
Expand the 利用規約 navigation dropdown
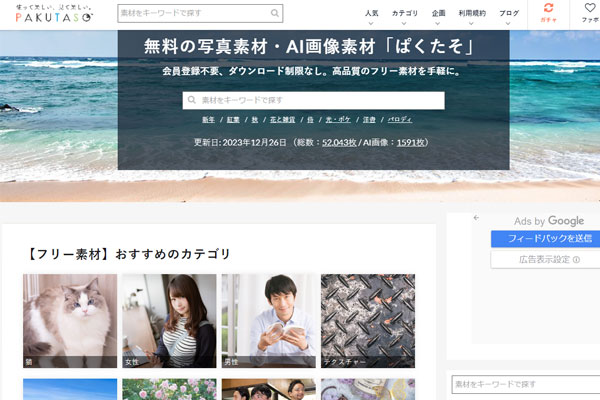pyautogui.click(x=472, y=17)
